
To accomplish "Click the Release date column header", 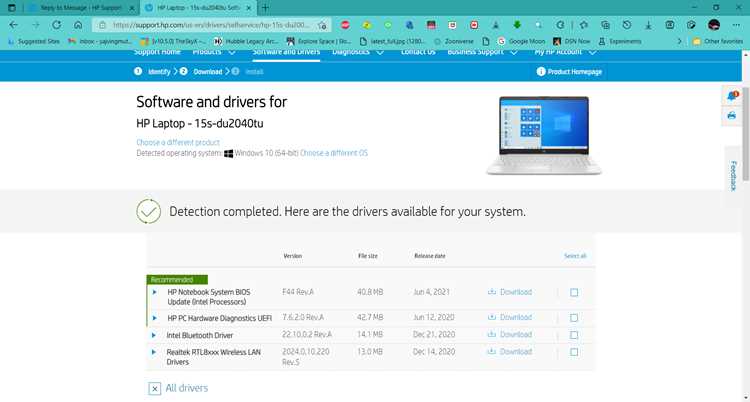I will tap(430, 256).
